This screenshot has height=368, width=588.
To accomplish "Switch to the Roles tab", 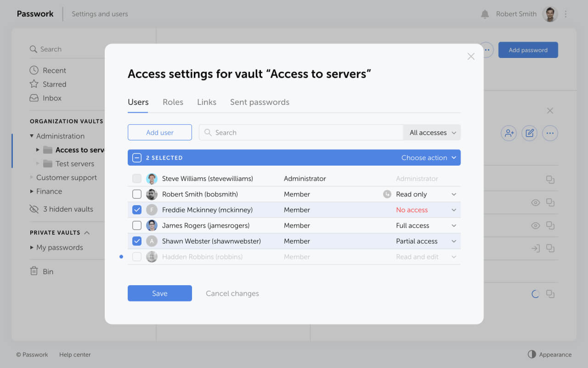I will click(x=173, y=102).
